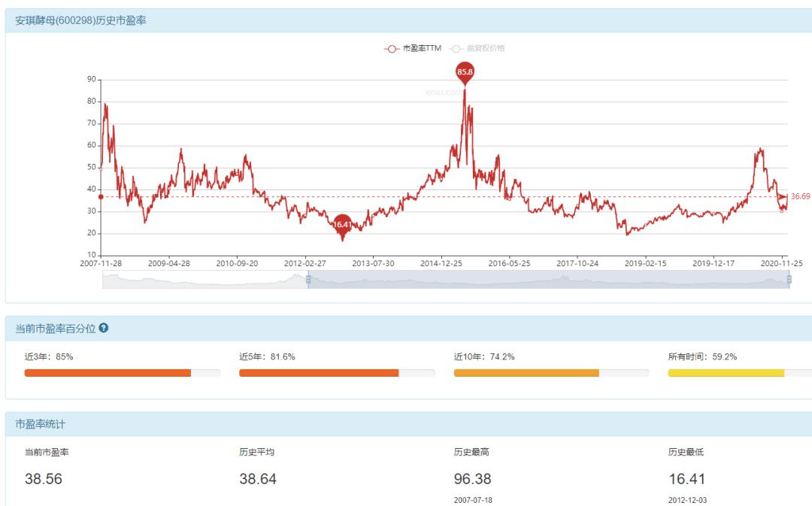Click the 近10年 74.2% percentile bar

(552, 373)
